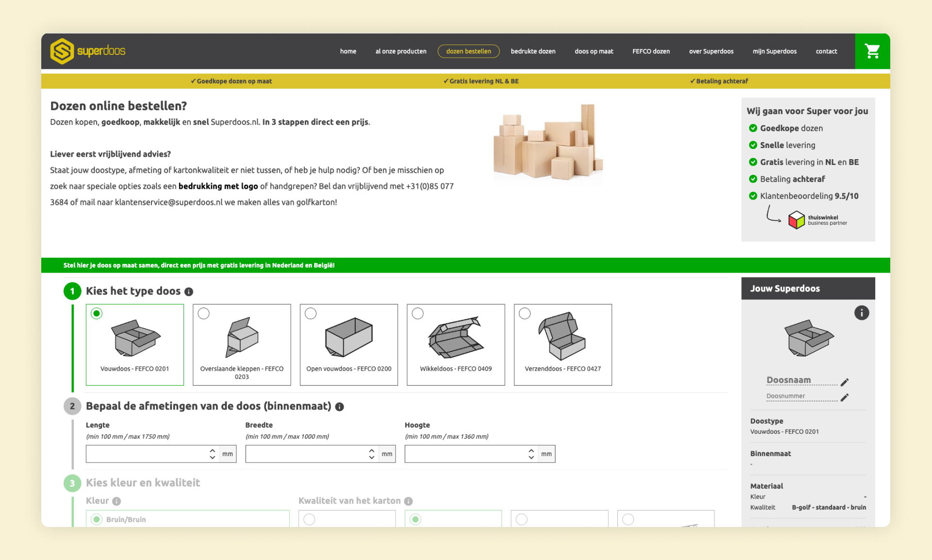Click step 2 afmetingen heading
This screenshot has width=932, height=560.
click(x=209, y=406)
